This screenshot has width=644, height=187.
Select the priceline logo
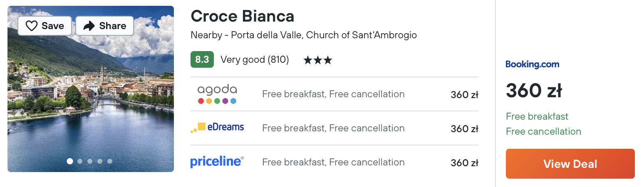click(x=217, y=162)
